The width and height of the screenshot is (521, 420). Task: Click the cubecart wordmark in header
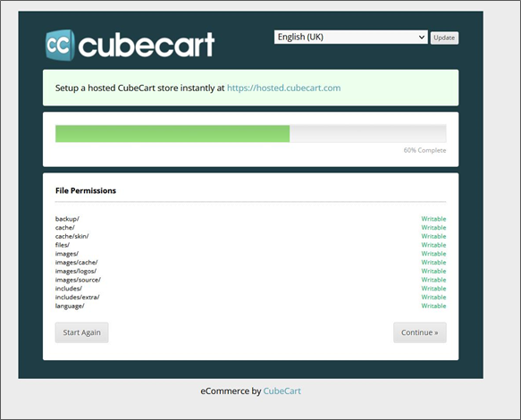147,45
